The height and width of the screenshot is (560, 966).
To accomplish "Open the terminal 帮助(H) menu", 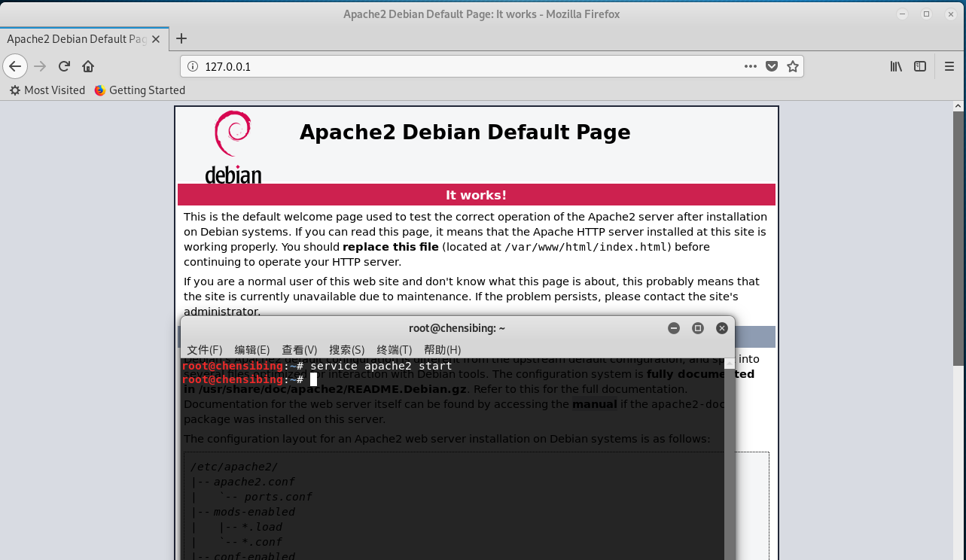I will [443, 350].
